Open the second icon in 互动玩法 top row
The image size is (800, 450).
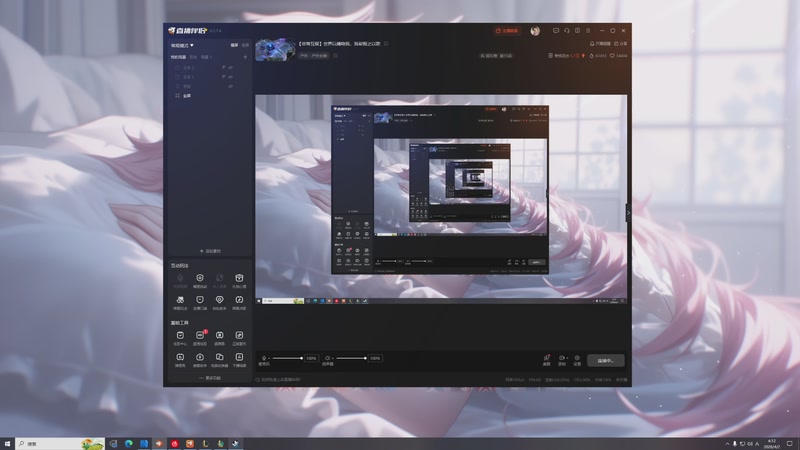pyautogui.click(x=200, y=278)
